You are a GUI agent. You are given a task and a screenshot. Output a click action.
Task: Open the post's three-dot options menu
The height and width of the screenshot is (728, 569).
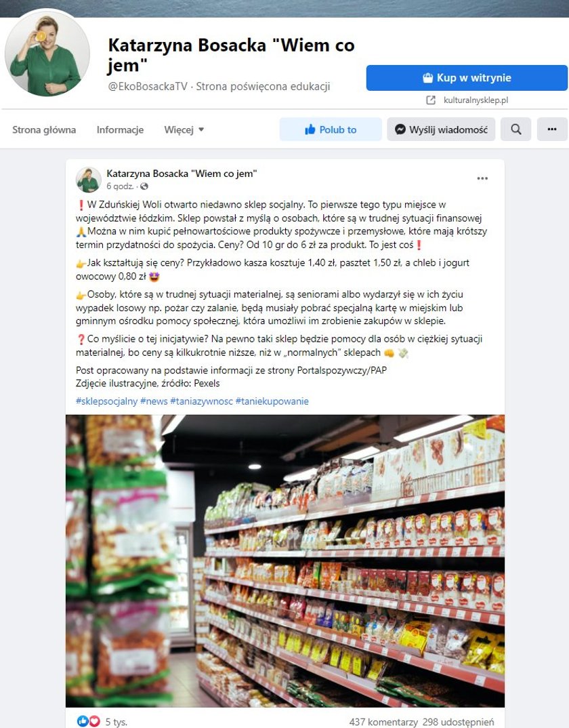pyautogui.click(x=482, y=178)
